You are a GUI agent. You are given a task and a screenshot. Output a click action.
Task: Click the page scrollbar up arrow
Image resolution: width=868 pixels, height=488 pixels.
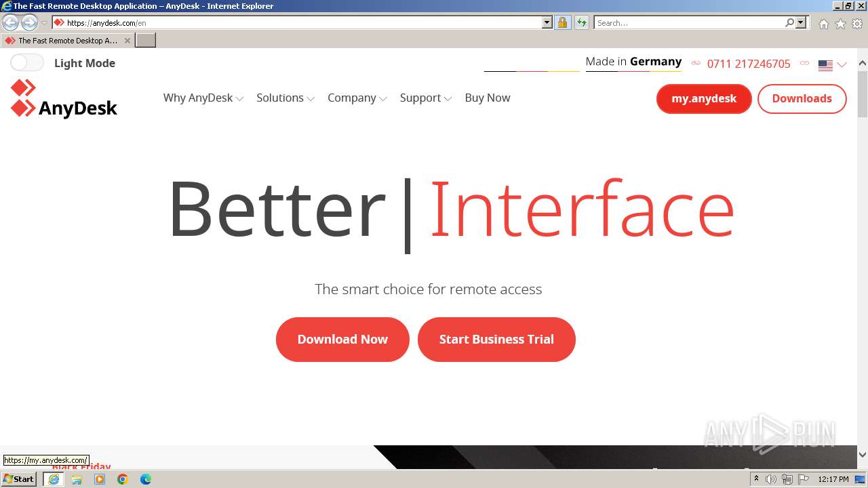click(x=863, y=63)
